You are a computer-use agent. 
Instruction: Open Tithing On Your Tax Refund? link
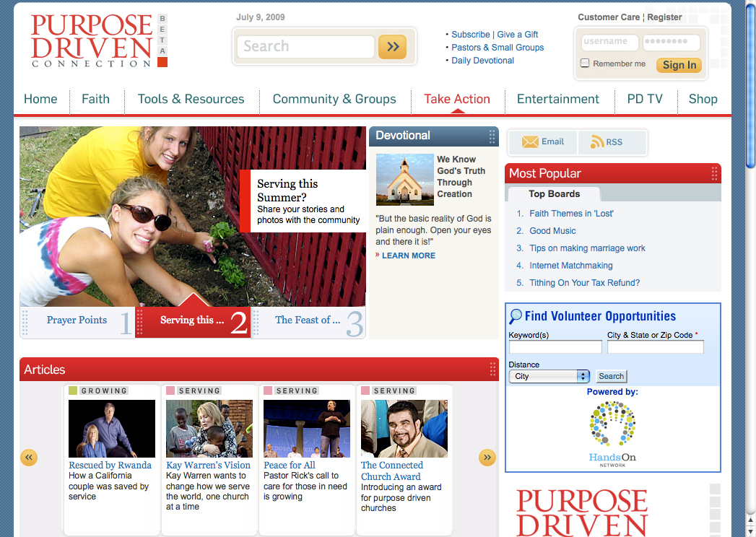pyautogui.click(x=585, y=283)
